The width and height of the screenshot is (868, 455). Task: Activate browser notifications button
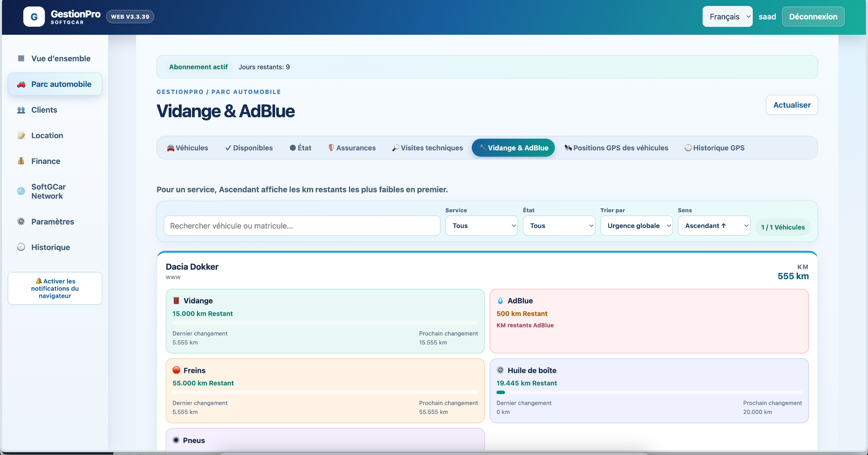[55, 289]
